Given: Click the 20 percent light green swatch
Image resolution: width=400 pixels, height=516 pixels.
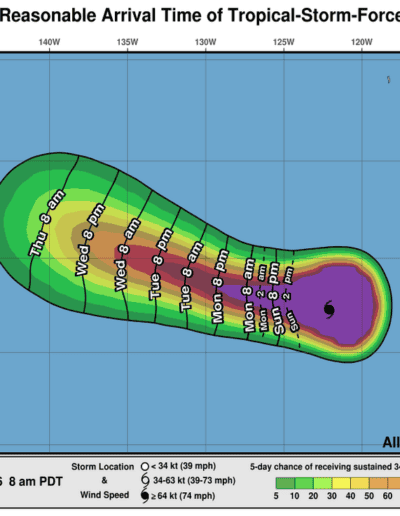Looking at the screenshot, I should coord(322,483).
